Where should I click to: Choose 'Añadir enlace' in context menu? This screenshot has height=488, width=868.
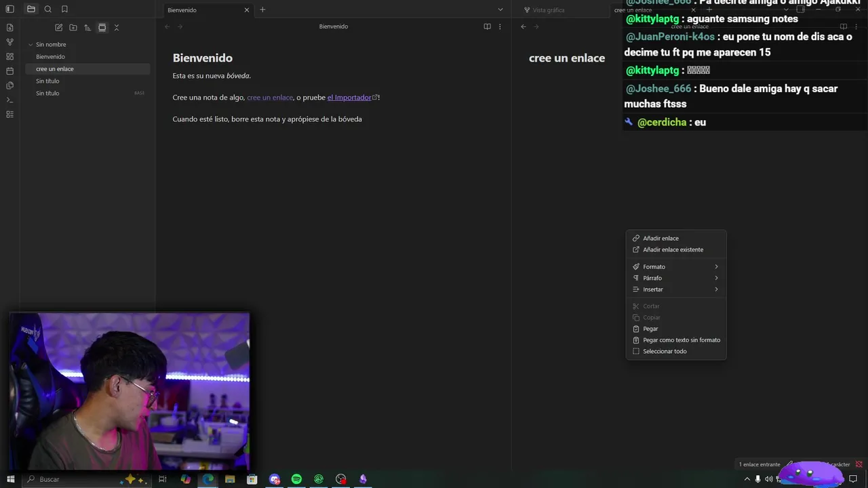pyautogui.click(x=676, y=239)
